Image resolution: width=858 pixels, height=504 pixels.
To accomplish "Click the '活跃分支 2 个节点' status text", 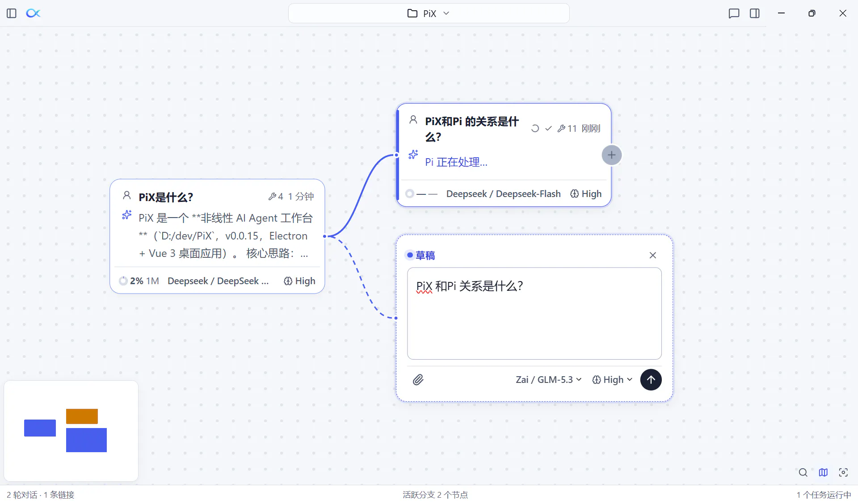I will click(x=435, y=495).
